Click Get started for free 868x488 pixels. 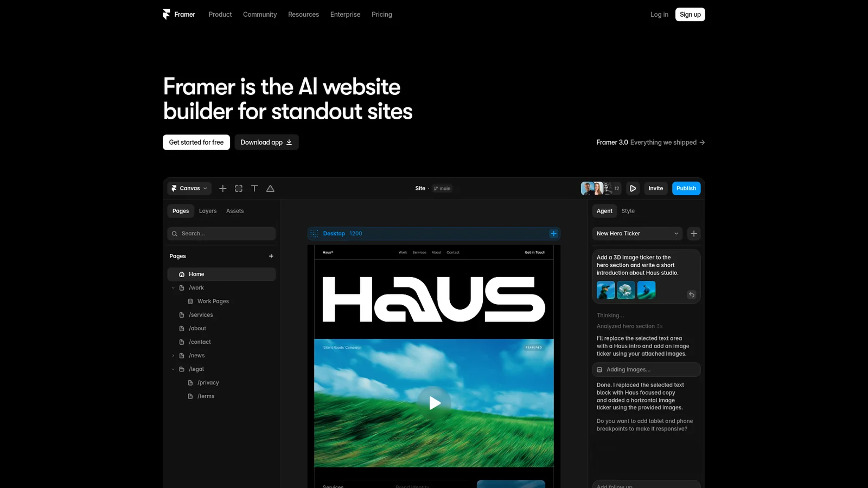196,142
